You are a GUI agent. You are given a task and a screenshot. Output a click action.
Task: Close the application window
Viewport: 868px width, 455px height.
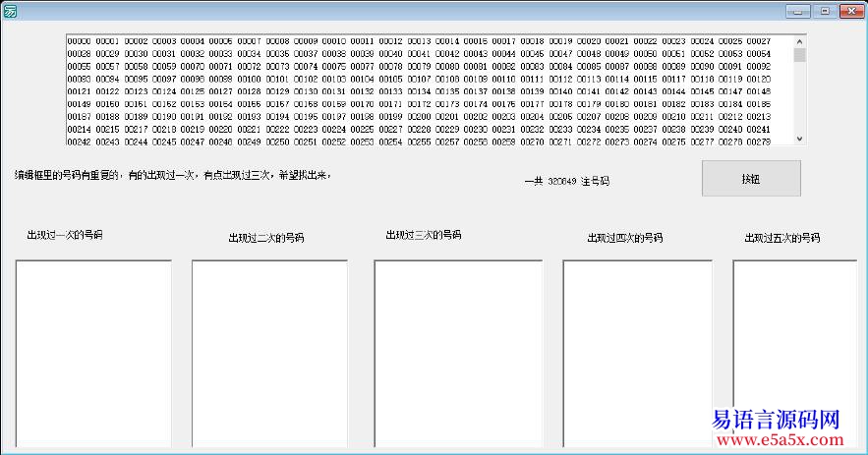point(851,10)
